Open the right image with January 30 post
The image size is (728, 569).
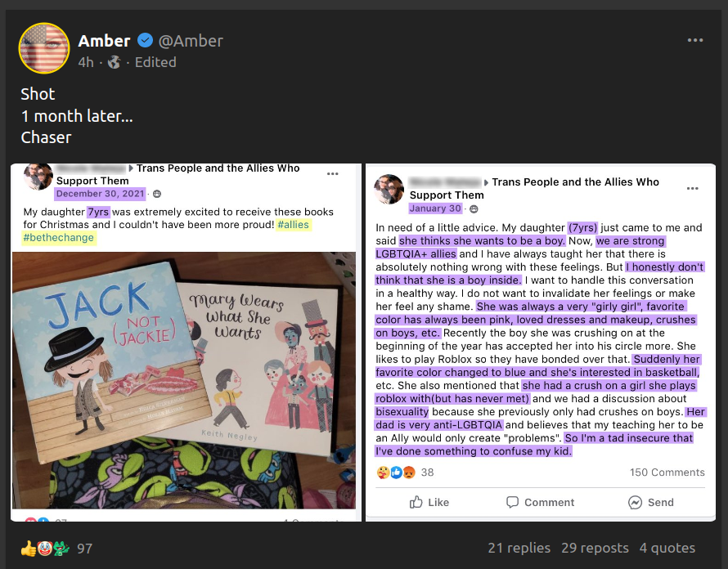[x=541, y=343]
